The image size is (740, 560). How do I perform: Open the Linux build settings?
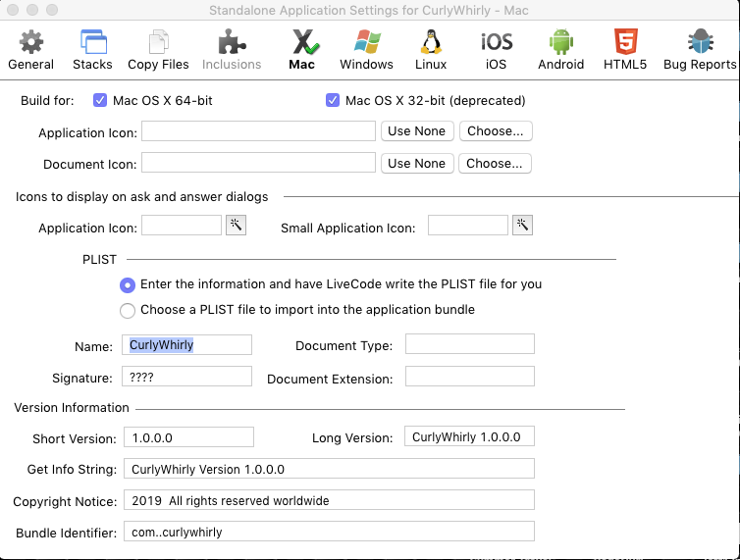[431, 49]
